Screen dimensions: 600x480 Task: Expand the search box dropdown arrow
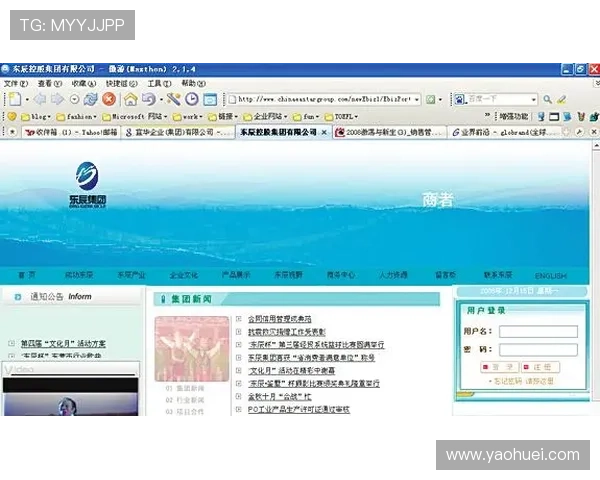coord(534,100)
